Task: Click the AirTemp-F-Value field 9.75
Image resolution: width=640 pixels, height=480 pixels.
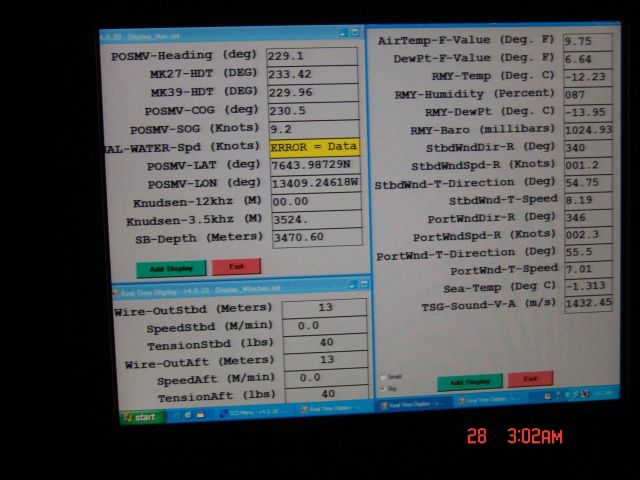Action: (588, 42)
